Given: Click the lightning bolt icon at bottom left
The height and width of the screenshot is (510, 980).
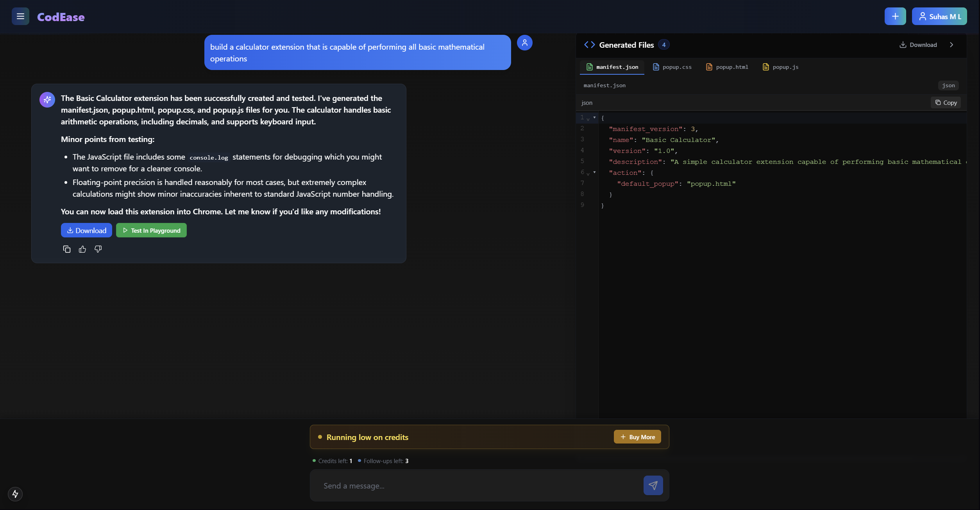Looking at the screenshot, I should (15, 494).
